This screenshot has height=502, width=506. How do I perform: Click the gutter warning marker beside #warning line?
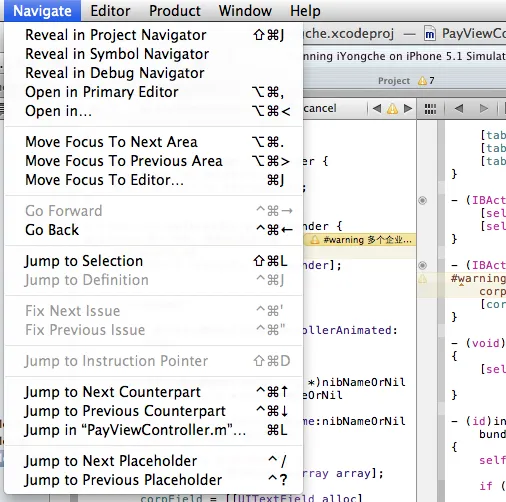(x=422, y=279)
